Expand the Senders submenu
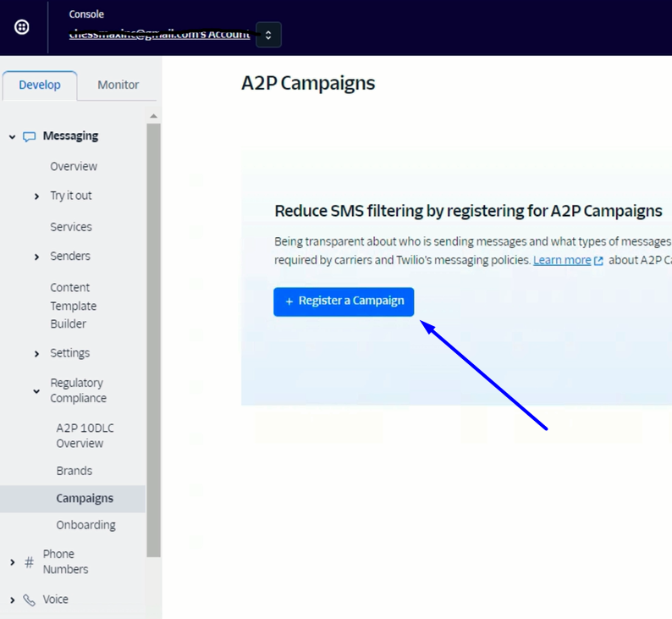This screenshot has width=672, height=619. tap(36, 257)
